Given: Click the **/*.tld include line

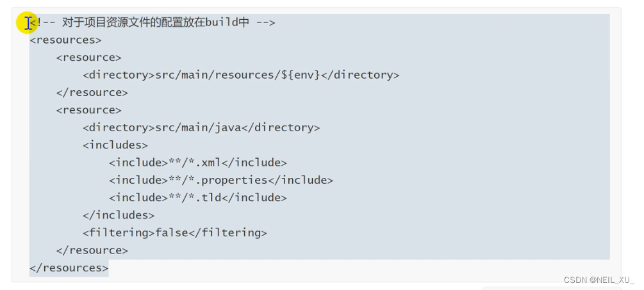Looking at the screenshot, I should [x=198, y=198].
